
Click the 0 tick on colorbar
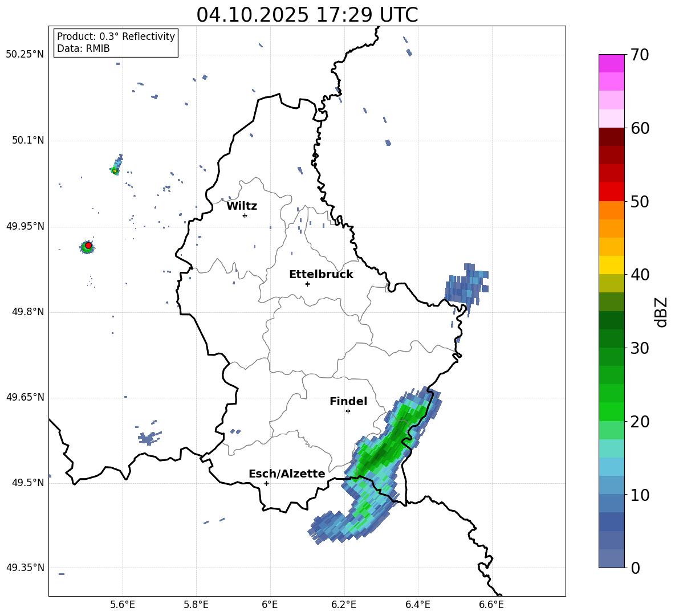(635, 568)
